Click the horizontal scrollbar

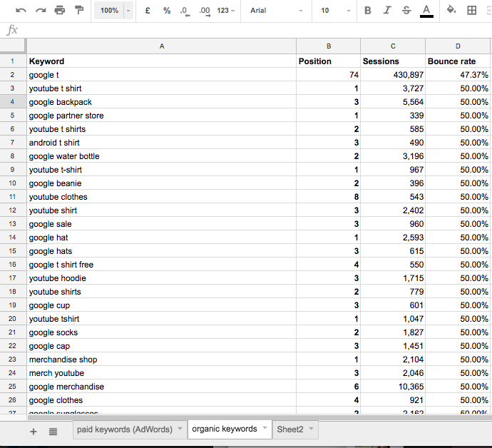point(259,417)
